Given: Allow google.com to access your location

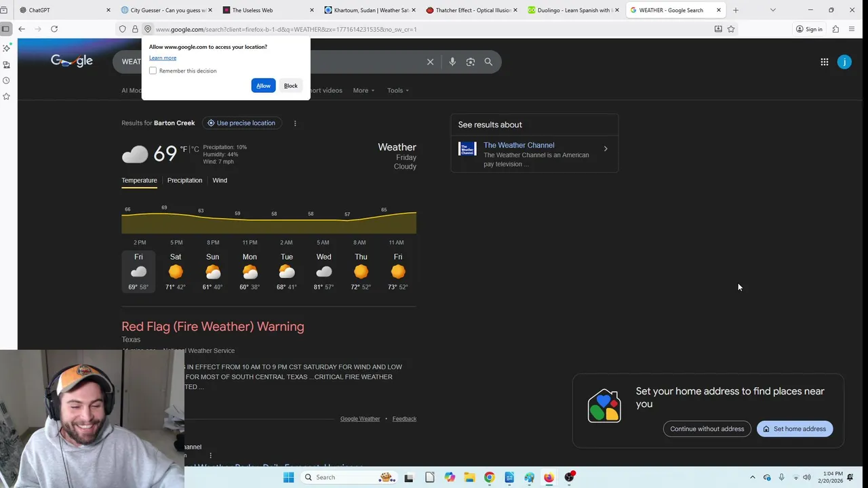Looking at the screenshot, I should pyautogui.click(x=263, y=85).
